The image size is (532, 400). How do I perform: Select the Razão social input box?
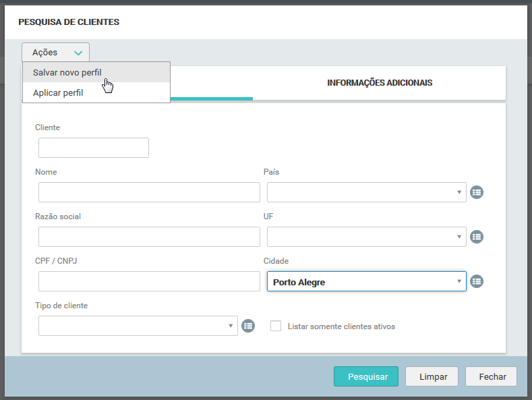149,237
